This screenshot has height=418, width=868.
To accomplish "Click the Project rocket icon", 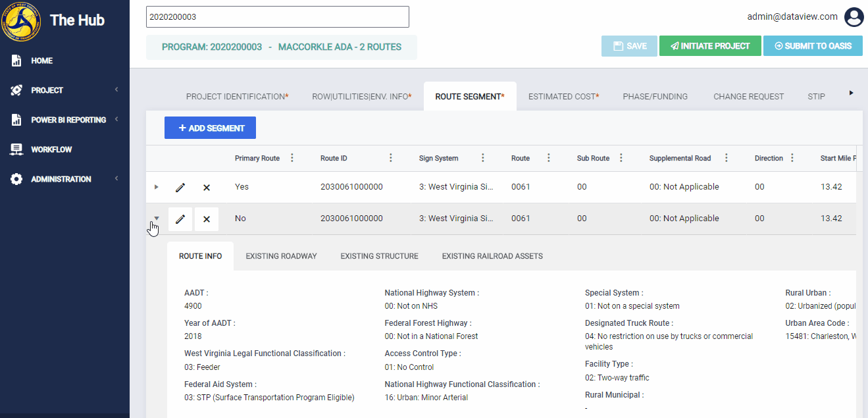I will click(x=17, y=90).
